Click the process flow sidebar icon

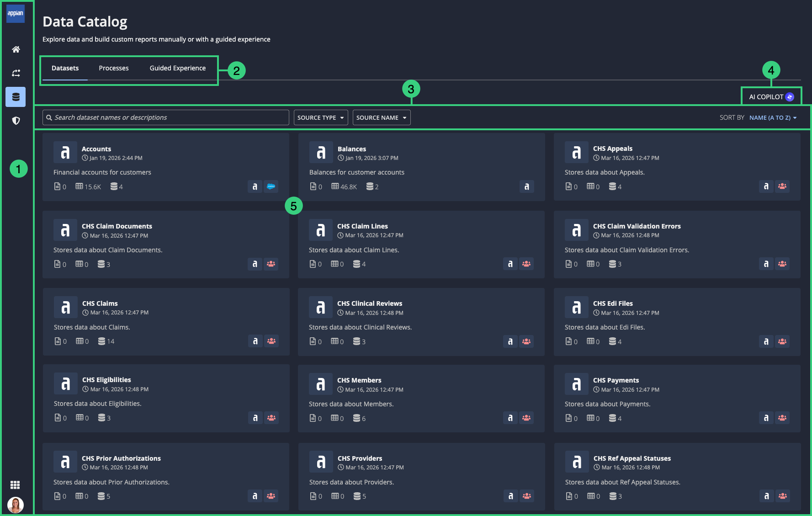coord(16,73)
